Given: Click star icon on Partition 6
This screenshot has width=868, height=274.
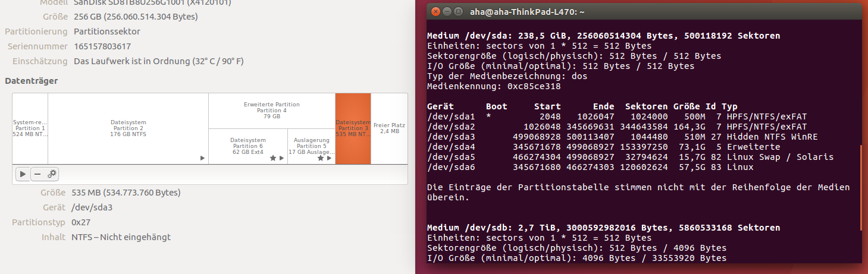Looking at the screenshot, I should coord(273,158).
